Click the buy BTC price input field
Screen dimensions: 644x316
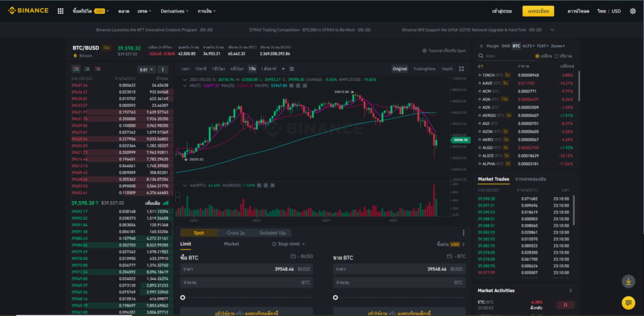coord(247,270)
